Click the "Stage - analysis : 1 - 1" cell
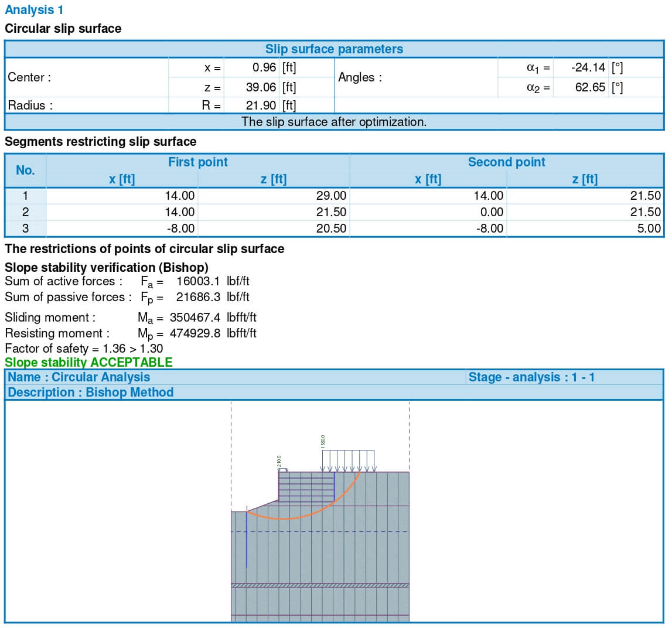 tap(531, 377)
